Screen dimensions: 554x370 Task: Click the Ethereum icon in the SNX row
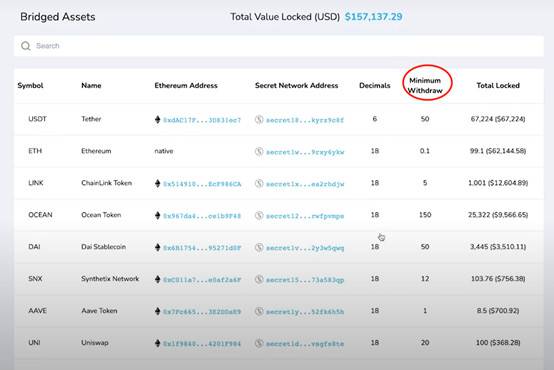[158, 279]
